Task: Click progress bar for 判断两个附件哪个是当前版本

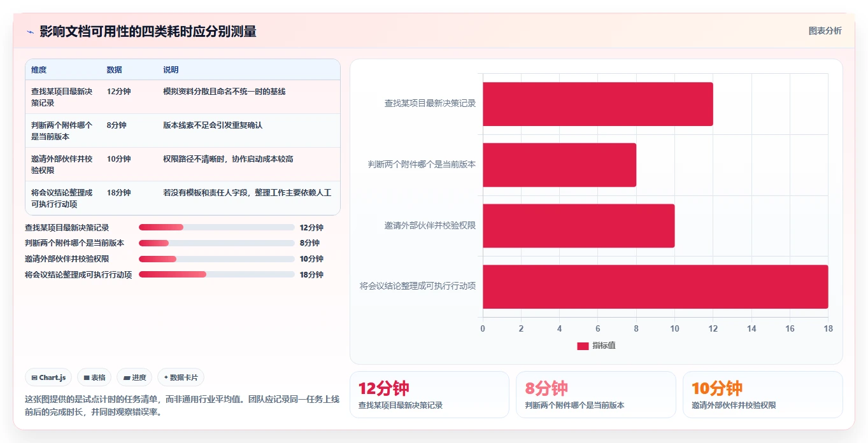Action: tap(217, 243)
